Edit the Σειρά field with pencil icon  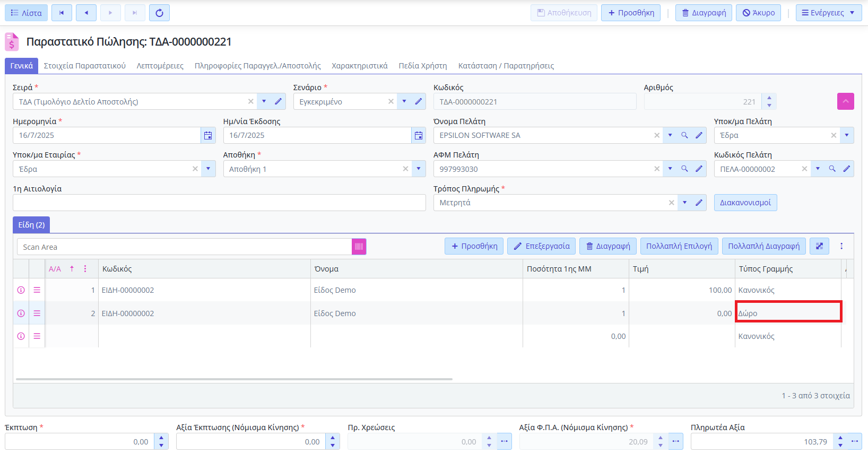click(x=278, y=101)
